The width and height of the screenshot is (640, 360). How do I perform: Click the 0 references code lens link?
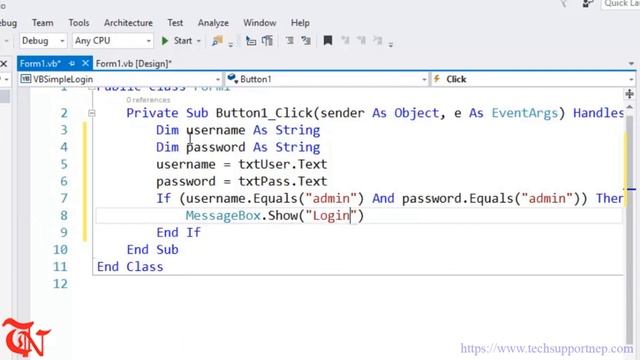[148, 100]
